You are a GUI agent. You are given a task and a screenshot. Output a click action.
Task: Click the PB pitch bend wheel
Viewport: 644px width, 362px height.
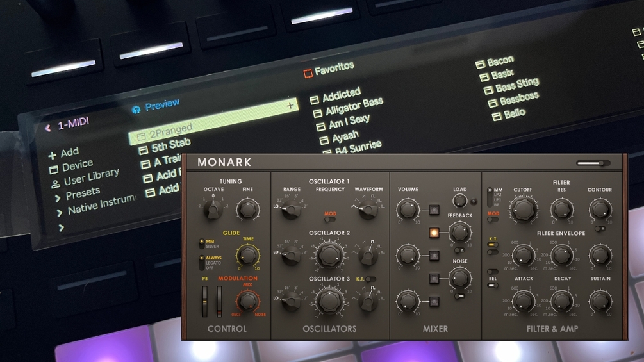204,302
